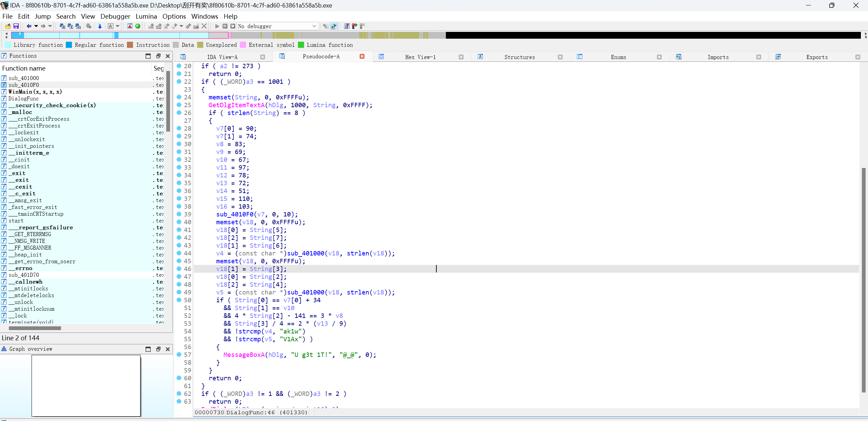868x421 pixels.
Task: Open the File menu
Action: (x=7, y=16)
